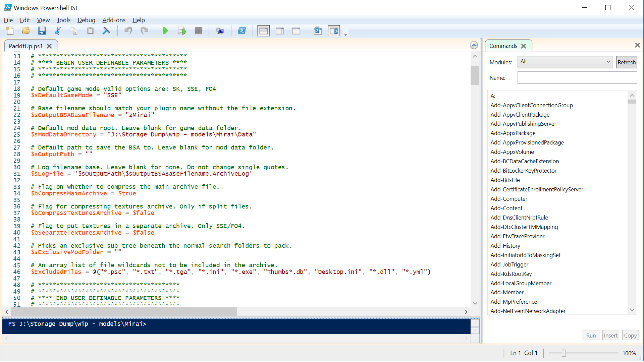
Task: Start PowerShell.exe from toolbar icon
Action: tap(241, 31)
